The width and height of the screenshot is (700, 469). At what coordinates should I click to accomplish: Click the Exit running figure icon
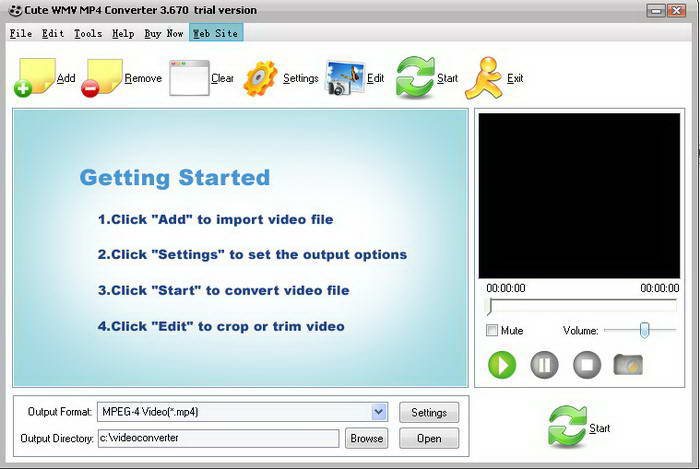tap(484, 78)
